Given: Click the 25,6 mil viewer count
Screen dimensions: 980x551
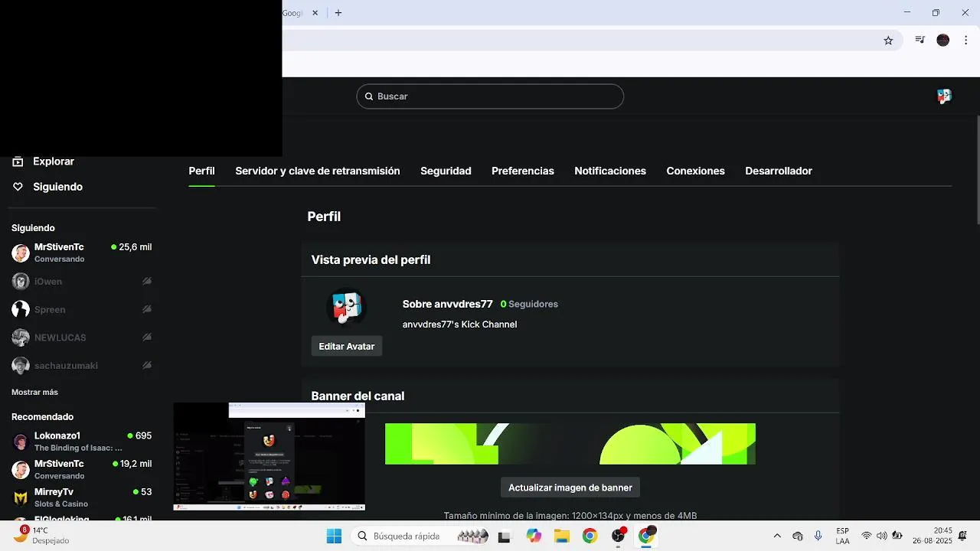Looking at the screenshot, I should click(x=132, y=247).
